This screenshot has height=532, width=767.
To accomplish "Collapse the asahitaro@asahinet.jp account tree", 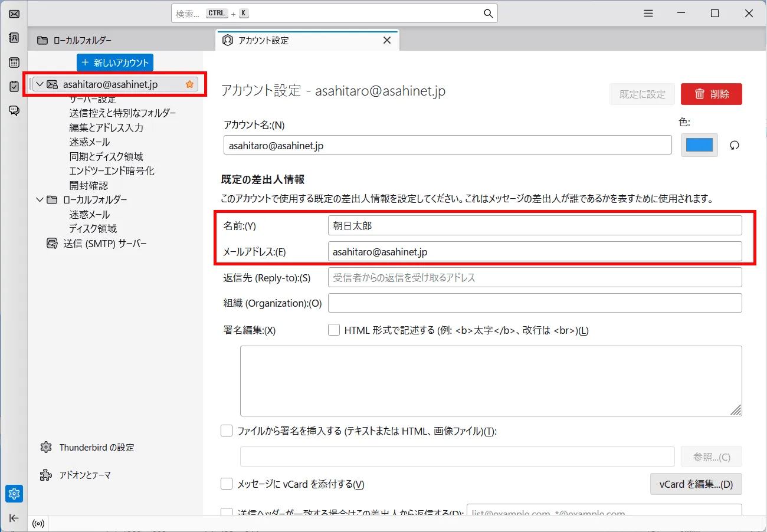I will (39, 84).
